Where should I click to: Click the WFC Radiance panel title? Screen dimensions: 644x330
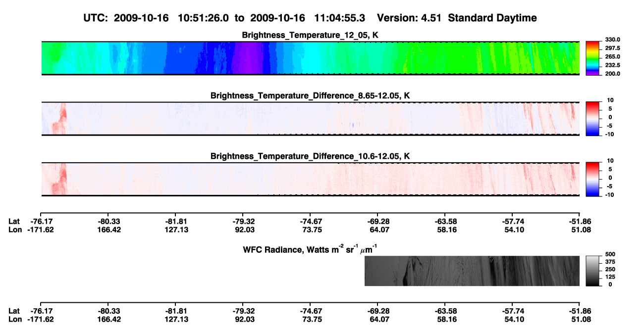point(311,249)
